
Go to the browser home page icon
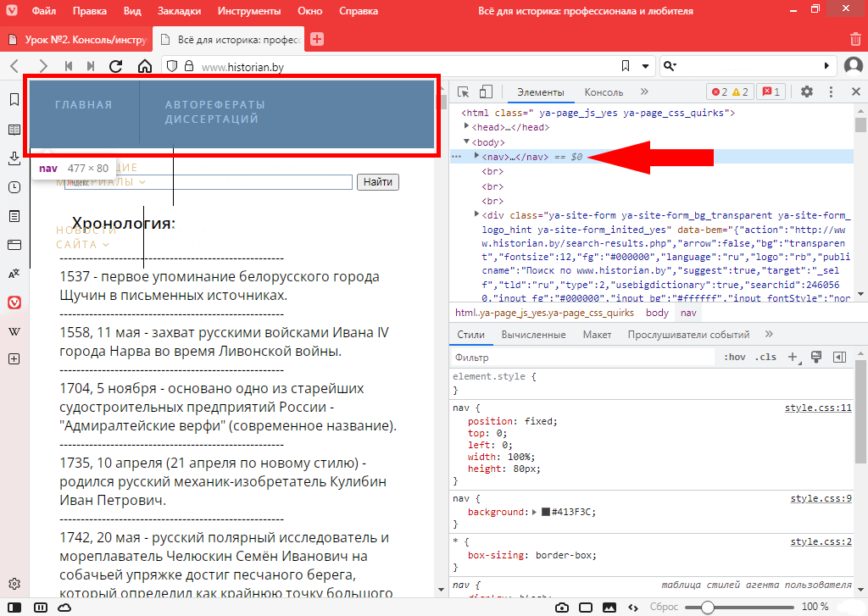(x=145, y=66)
